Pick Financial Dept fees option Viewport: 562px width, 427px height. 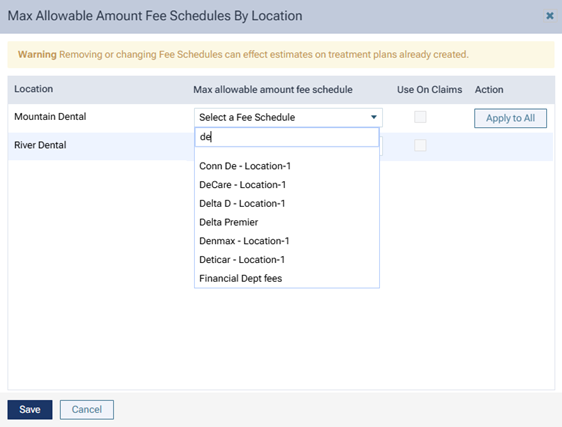[240, 278]
